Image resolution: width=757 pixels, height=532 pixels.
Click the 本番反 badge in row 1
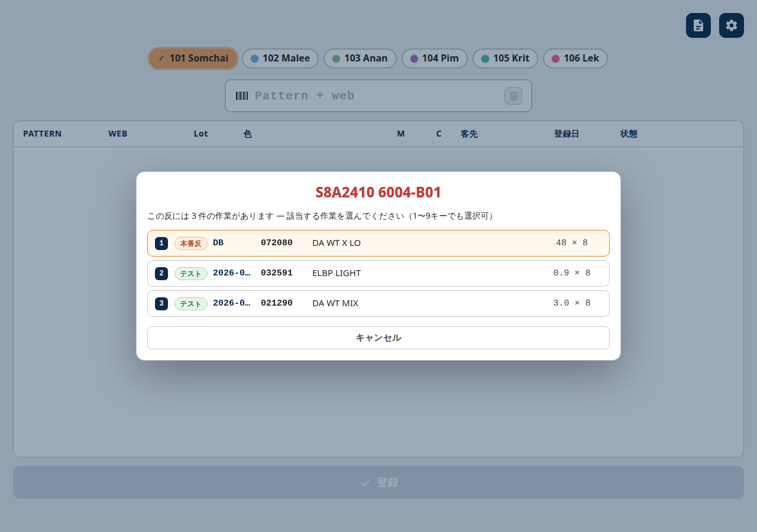[x=191, y=244]
